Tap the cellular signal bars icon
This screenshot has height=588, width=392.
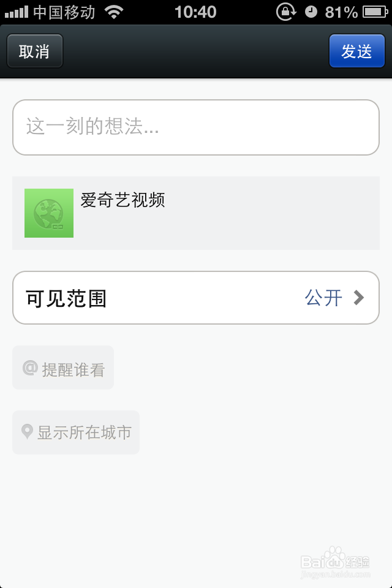coord(16,12)
